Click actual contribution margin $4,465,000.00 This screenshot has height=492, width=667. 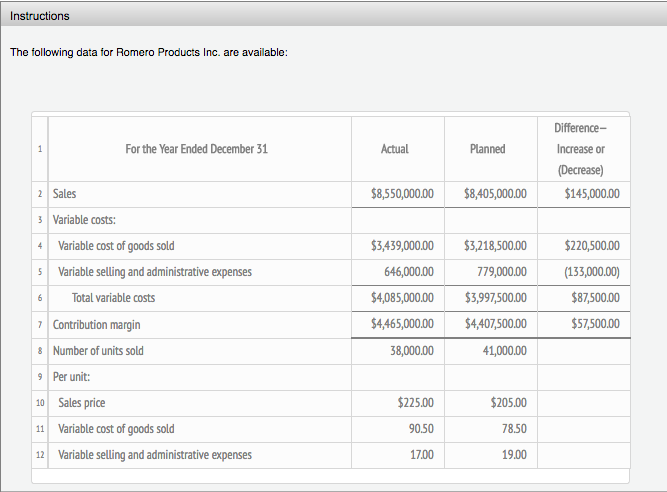[x=402, y=324]
